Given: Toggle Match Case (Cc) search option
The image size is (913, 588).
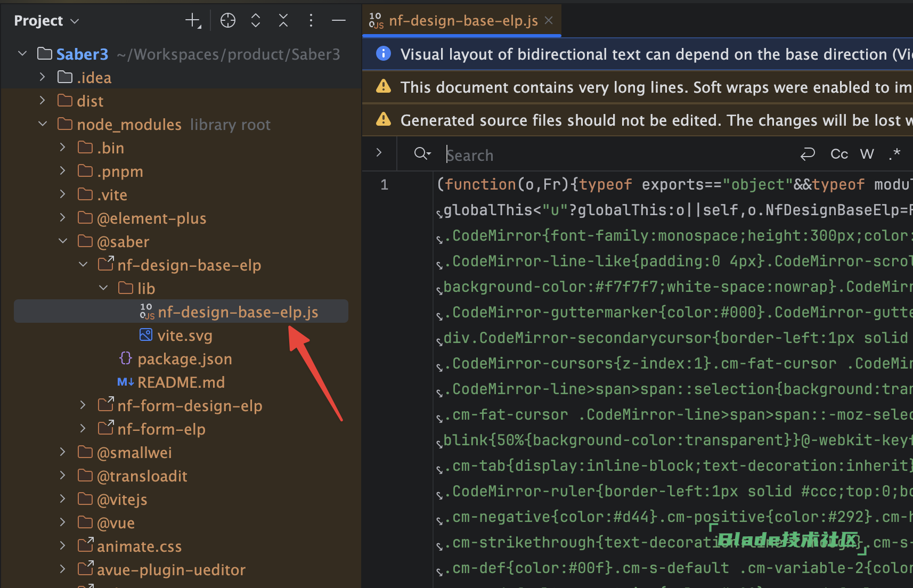Looking at the screenshot, I should point(839,154).
